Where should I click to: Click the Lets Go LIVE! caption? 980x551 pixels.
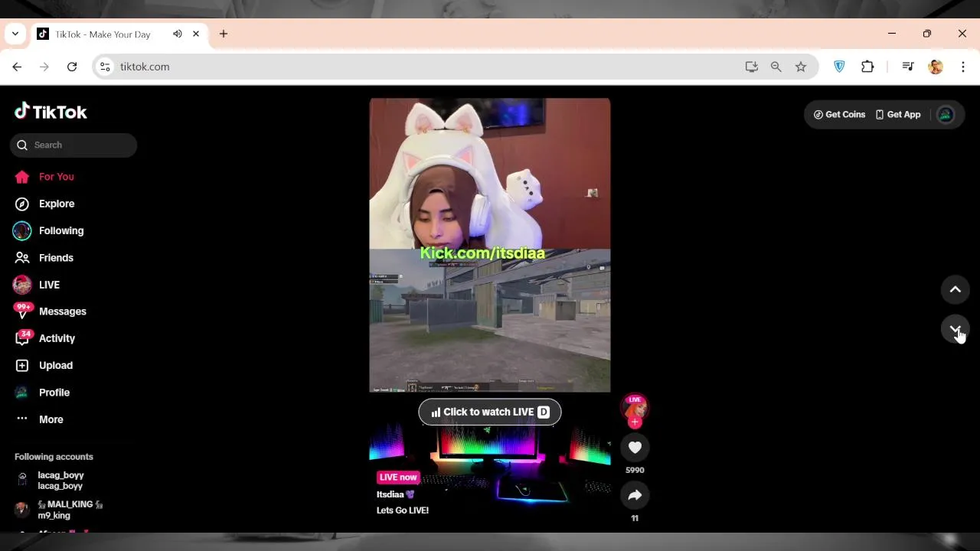(x=403, y=510)
